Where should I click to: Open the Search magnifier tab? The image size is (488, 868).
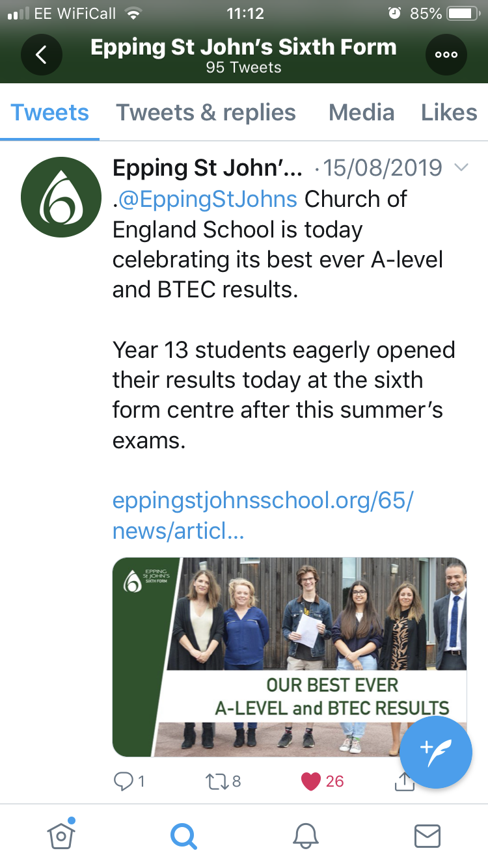pos(183,835)
